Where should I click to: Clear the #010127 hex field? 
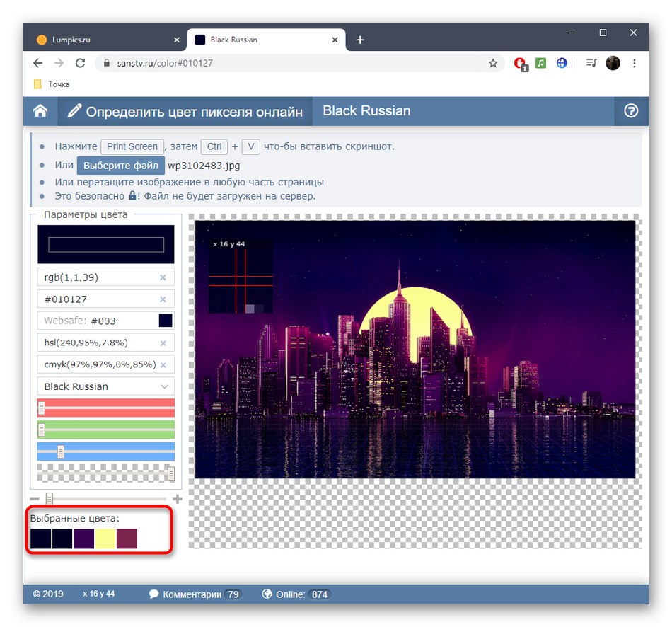[x=163, y=299]
